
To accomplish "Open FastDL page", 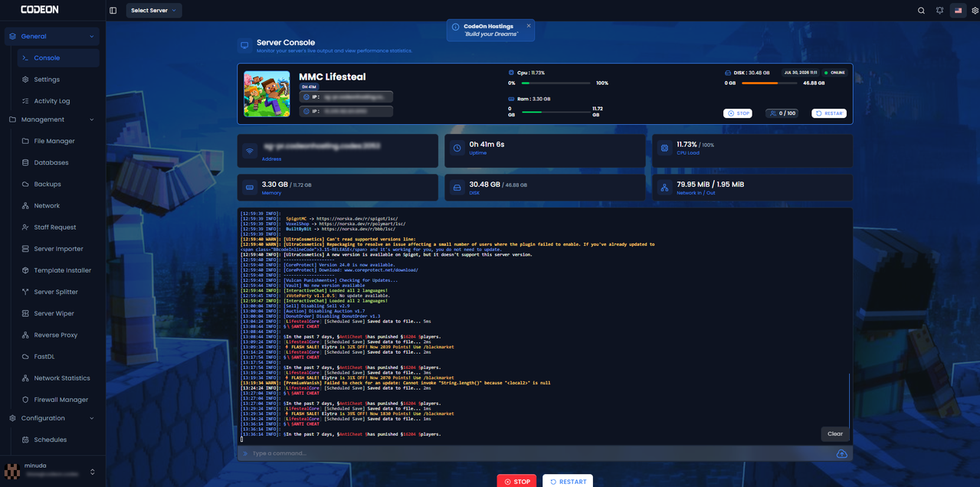I will (x=58, y=356).
